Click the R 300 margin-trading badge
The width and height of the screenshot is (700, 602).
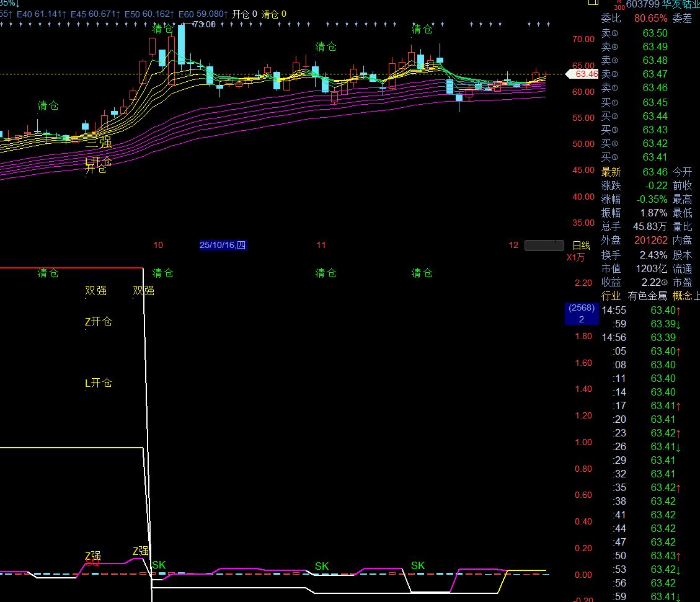tap(619, 6)
